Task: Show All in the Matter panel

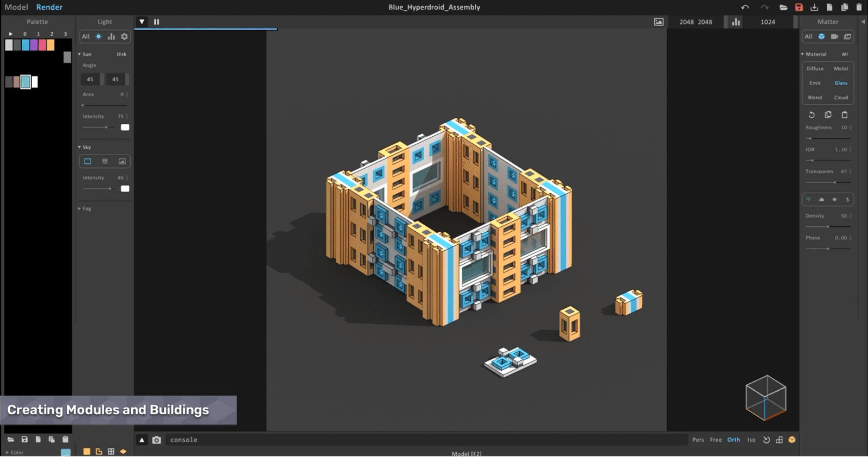Action: (808, 36)
